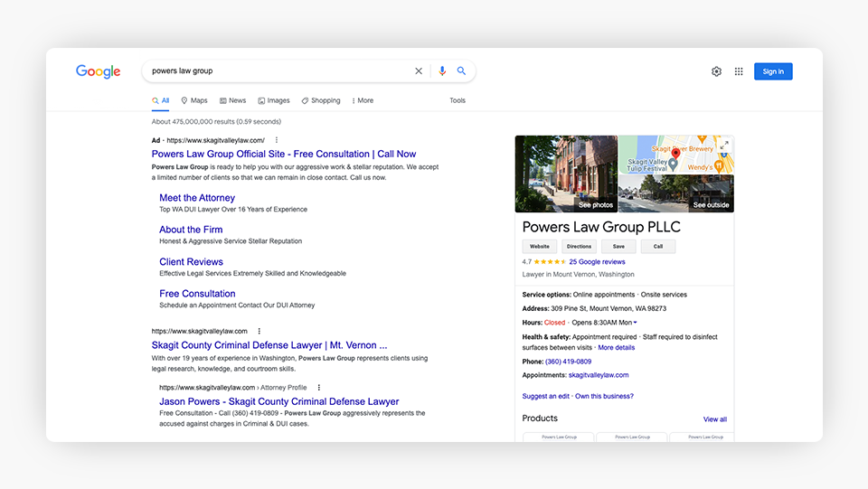The image size is (868, 489).
Task: Open the More search categories menu
Action: [x=363, y=100]
